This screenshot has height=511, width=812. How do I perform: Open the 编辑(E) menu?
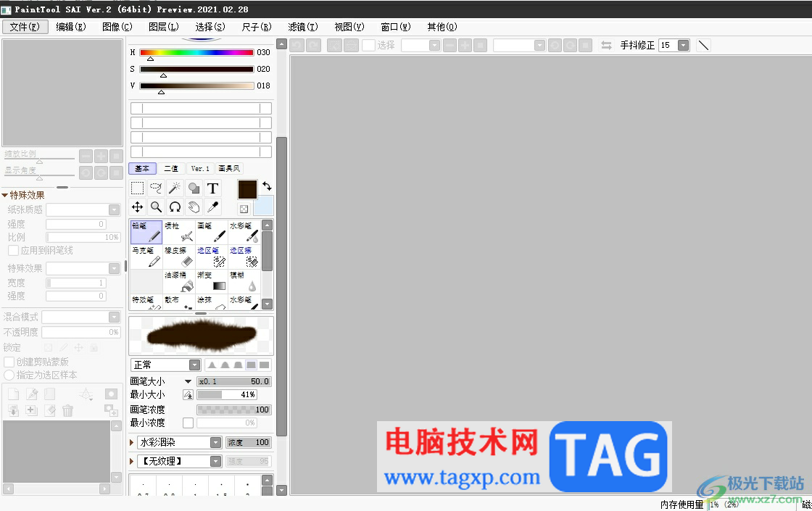pyautogui.click(x=71, y=27)
